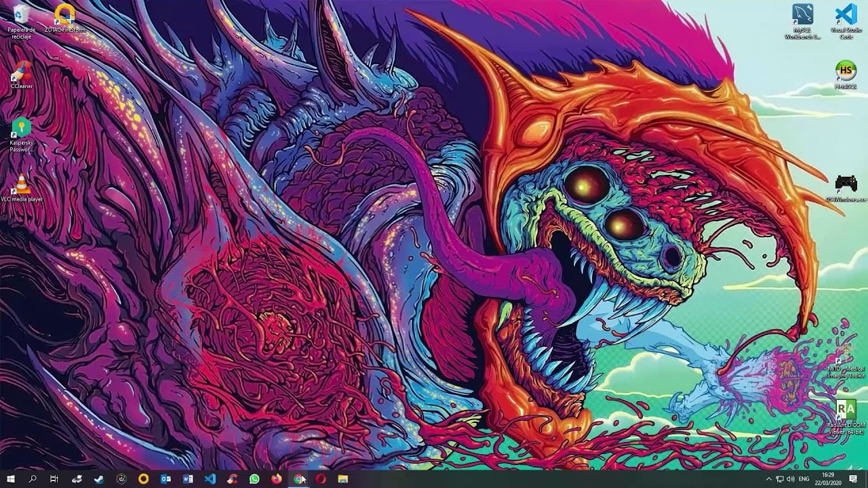
Task: Select the VLC media player desktop shortcut
Action: pos(22,188)
